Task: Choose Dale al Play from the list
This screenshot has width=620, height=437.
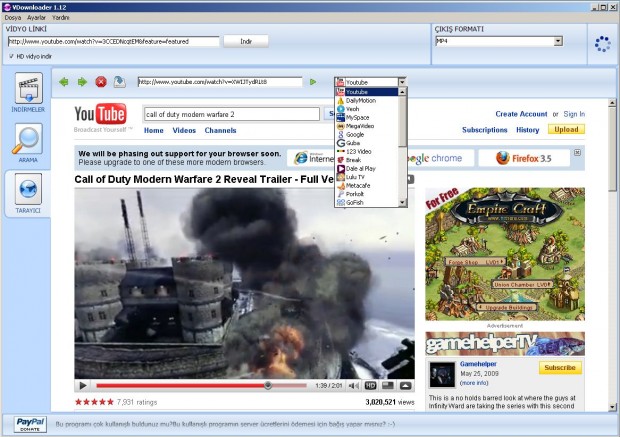Action: pyautogui.click(x=367, y=168)
